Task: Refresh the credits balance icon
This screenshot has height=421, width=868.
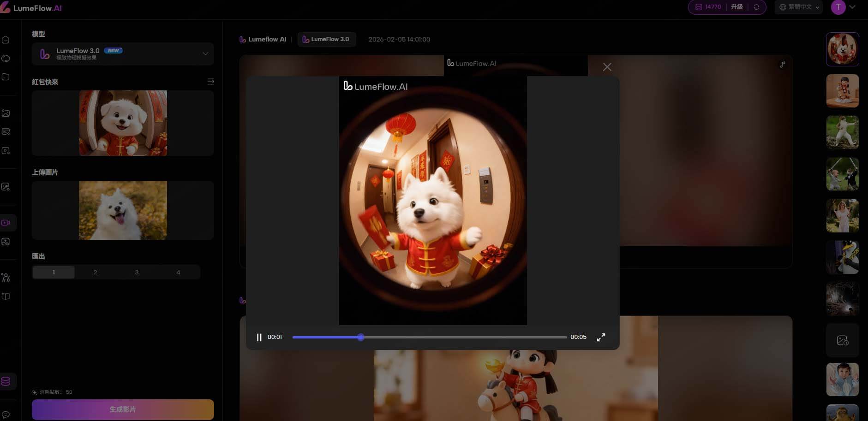Action: pyautogui.click(x=756, y=7)
